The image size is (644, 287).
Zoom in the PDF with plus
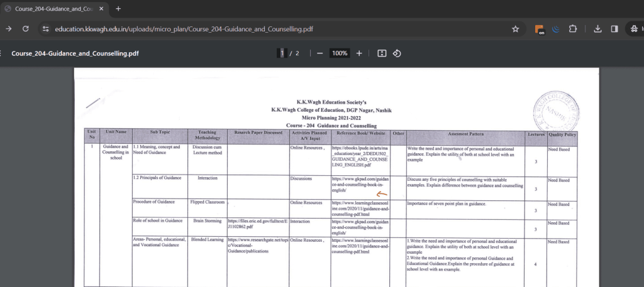(359, 53)
